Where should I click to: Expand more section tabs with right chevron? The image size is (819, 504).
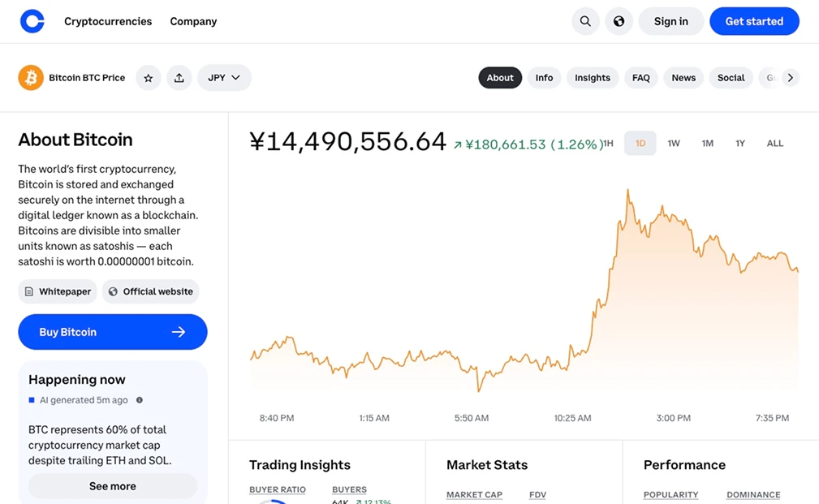pyautogui.click(x=790, y=77)
